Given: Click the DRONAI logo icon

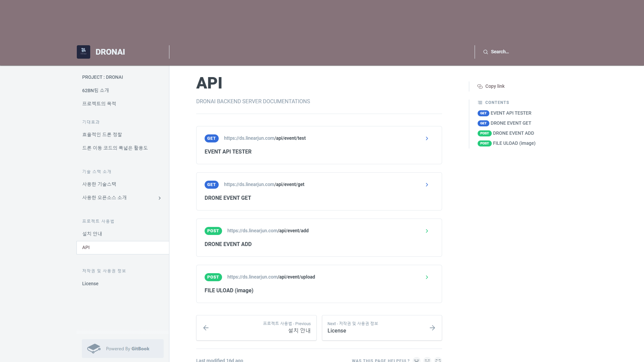Looking at the screenshot, I should (x=83, y=52).
